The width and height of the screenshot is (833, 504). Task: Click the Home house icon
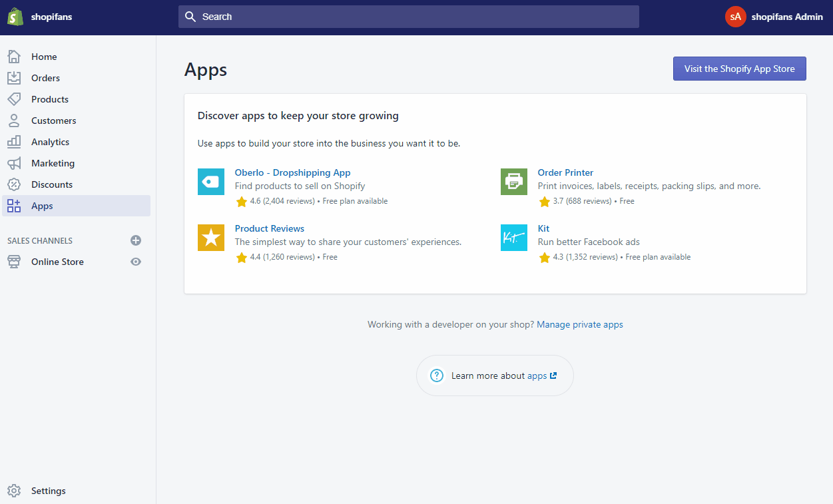coord(14,57)
